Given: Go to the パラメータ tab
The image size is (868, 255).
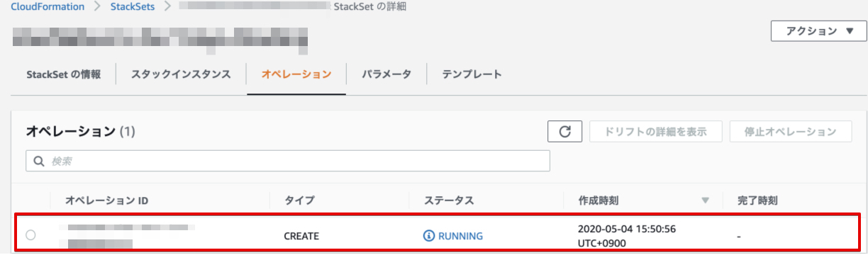Looking at the screenshot, I should click(x=386, y=74).
